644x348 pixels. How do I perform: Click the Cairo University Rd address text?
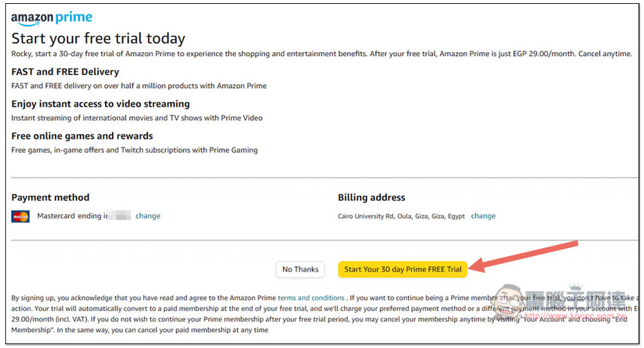click(x=401, y=216)
